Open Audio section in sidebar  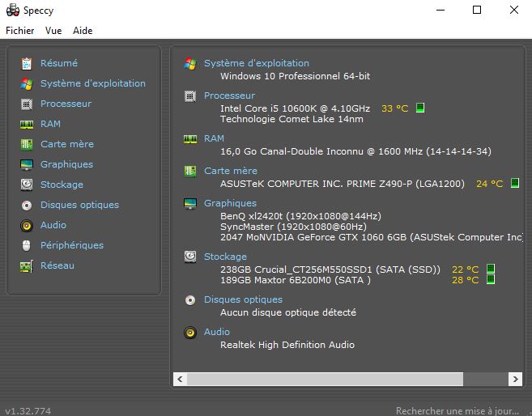coord(53,225)
